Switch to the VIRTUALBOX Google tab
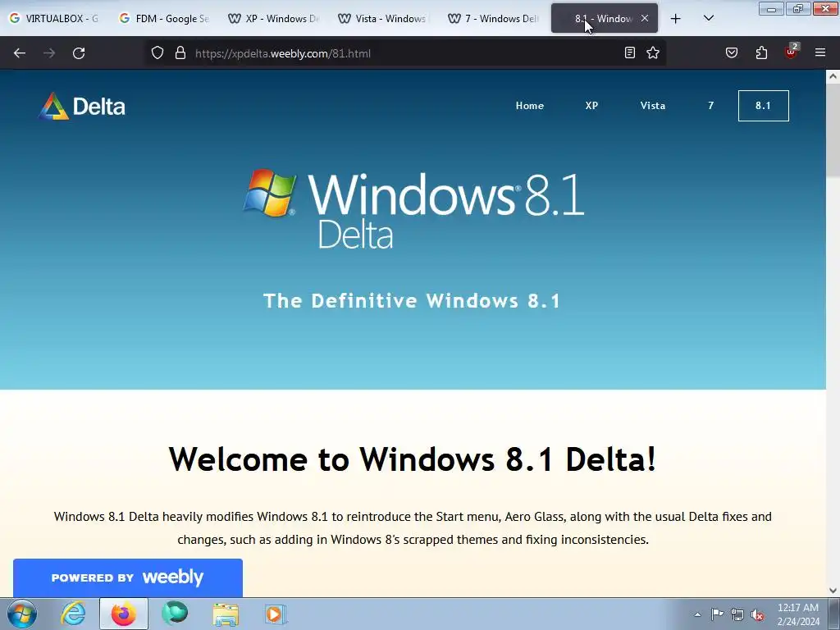The height and width of the screenshot is (630, 840). [55, 18]
